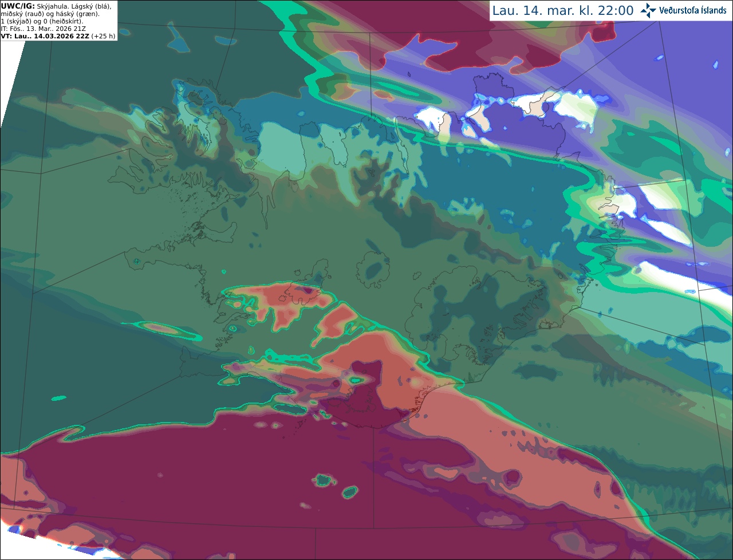Click the "miðský (rauð) og háský (græn)." line

click(x=50, y=14)
